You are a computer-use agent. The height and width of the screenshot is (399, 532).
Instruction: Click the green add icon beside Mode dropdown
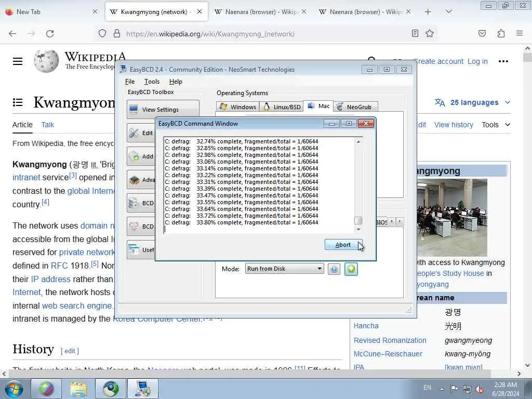pos(351,269)
